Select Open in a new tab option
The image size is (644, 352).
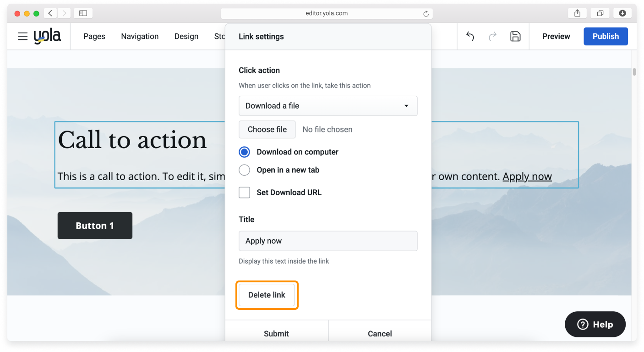coord(244,170)
